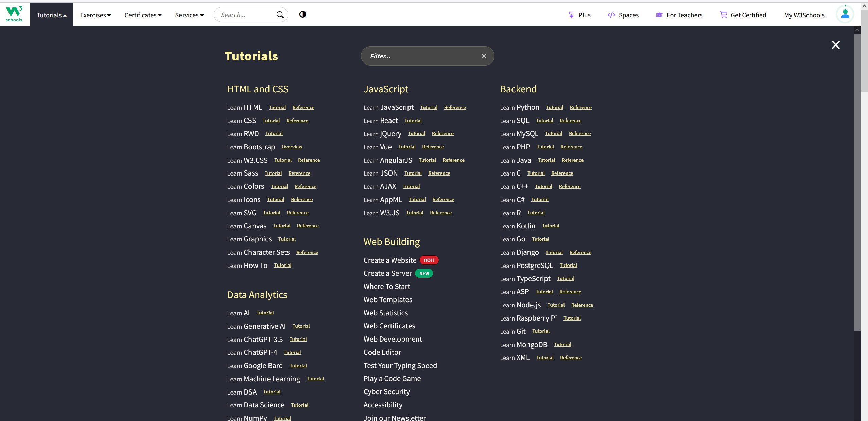The height and width of the screenshot is (421, 868).
Task: Open Code Editor link
Action: coord(382,352)
